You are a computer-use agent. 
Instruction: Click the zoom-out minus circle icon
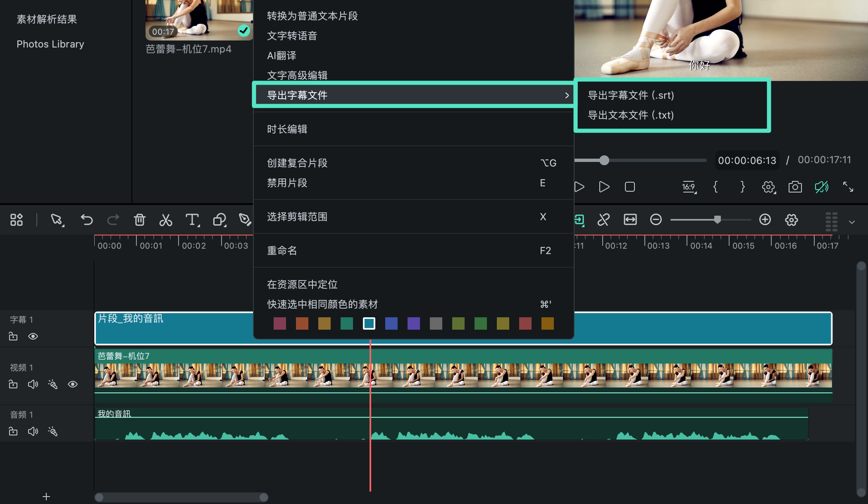click(x=656, y=219)
